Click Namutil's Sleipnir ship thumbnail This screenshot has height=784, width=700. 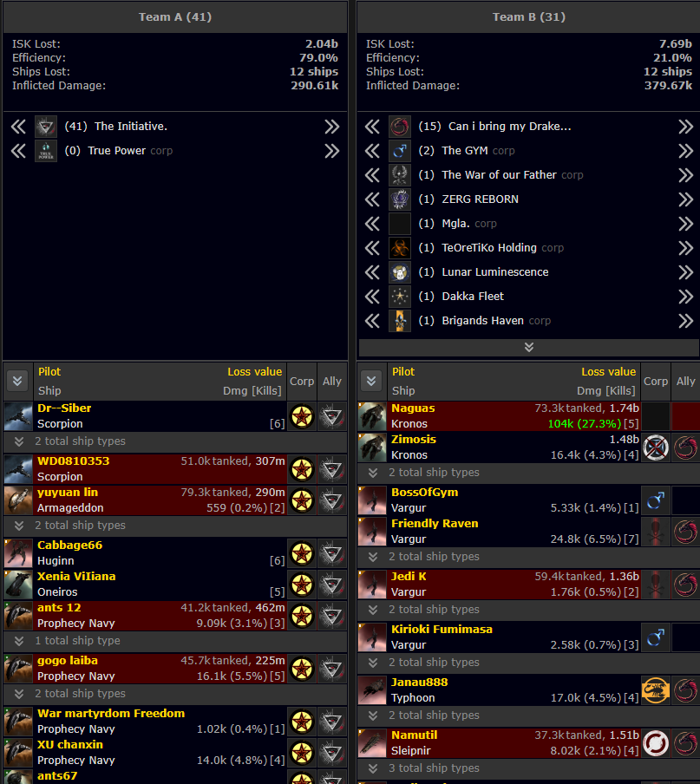373,743
